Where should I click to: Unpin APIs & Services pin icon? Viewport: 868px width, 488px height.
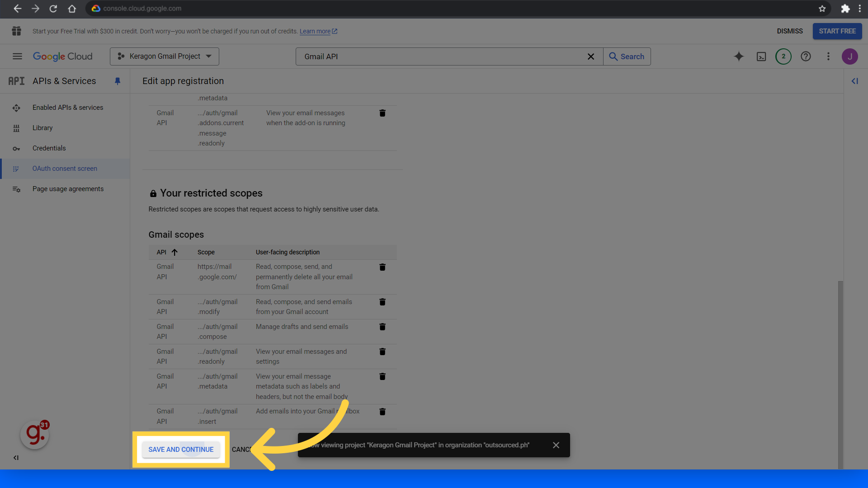click(x=118, y=81)
